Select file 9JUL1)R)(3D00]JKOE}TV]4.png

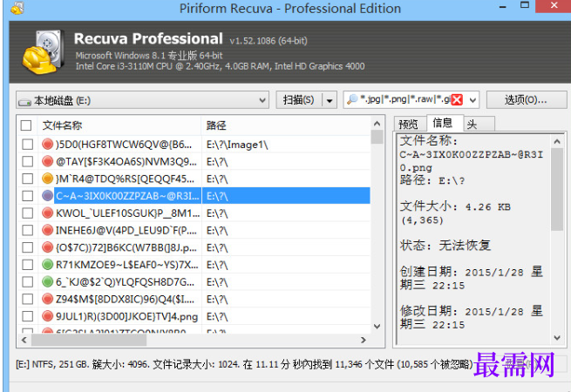tap(126, 316)
